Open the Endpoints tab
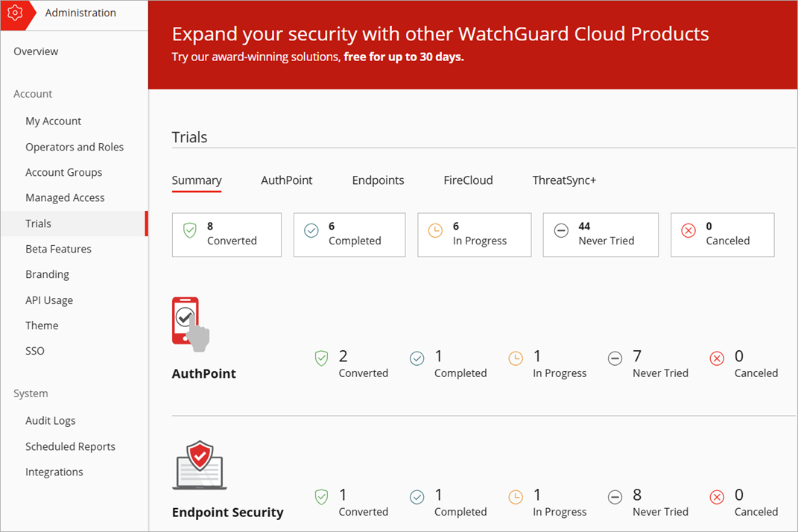This screenshot has height=532, width=798. coord(378,180)
